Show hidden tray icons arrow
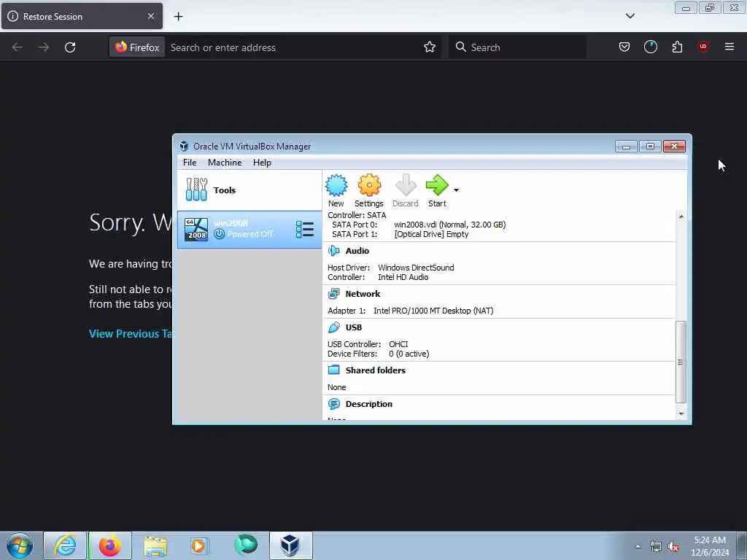The image size is (747, 560). click(638, 547)
